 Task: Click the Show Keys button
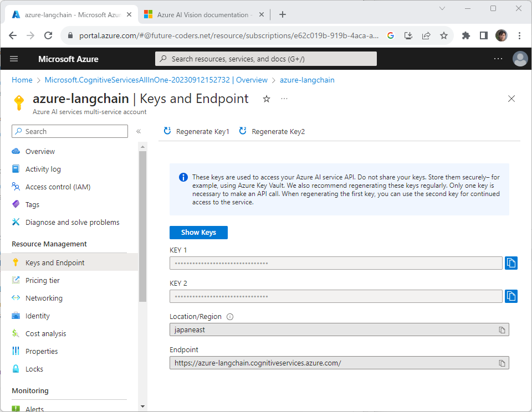[198, 233]
